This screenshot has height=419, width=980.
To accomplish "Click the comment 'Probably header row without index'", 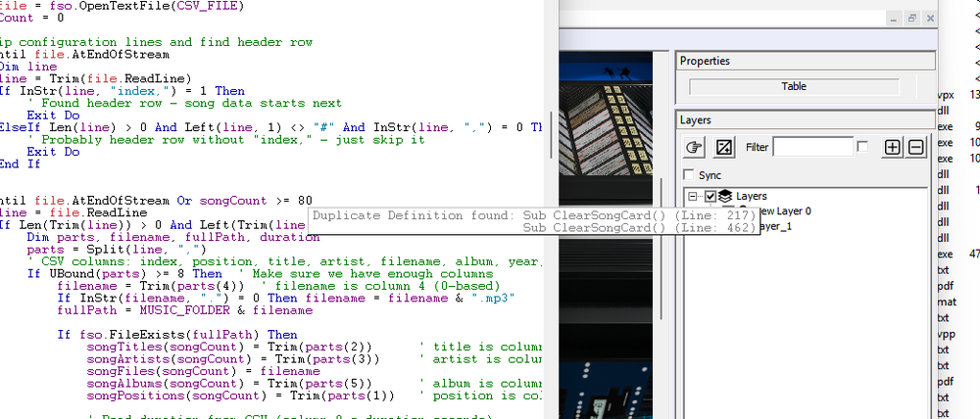I will (225, 140).
